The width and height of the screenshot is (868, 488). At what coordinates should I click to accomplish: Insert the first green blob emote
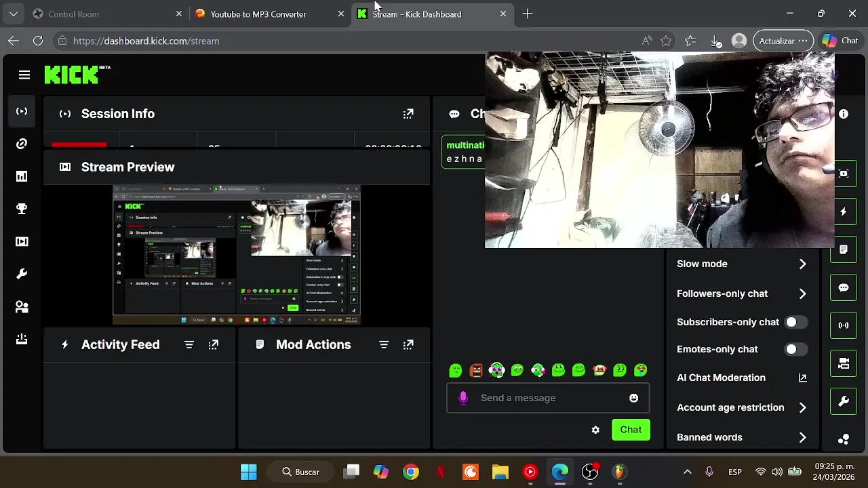(456, 370)
